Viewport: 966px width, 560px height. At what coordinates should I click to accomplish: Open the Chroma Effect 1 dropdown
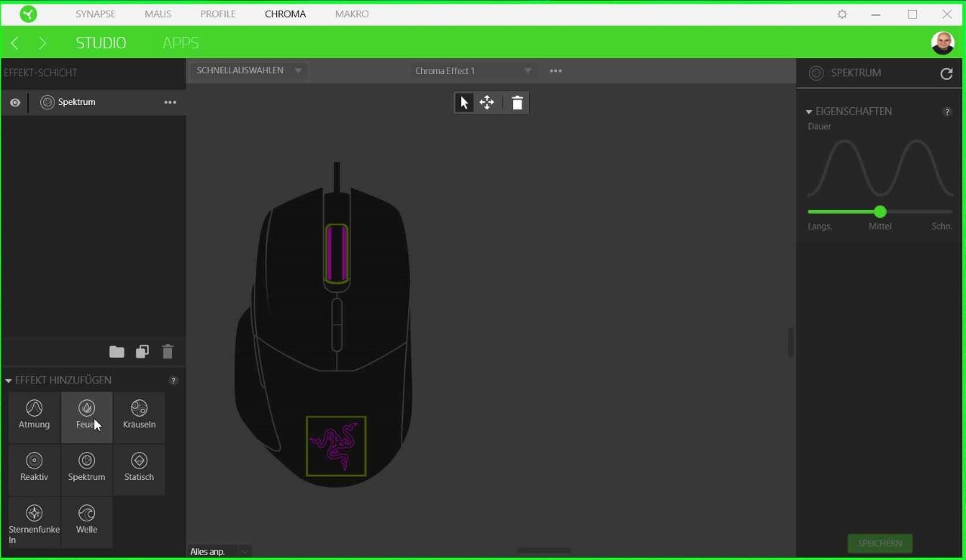pos(473,71)
